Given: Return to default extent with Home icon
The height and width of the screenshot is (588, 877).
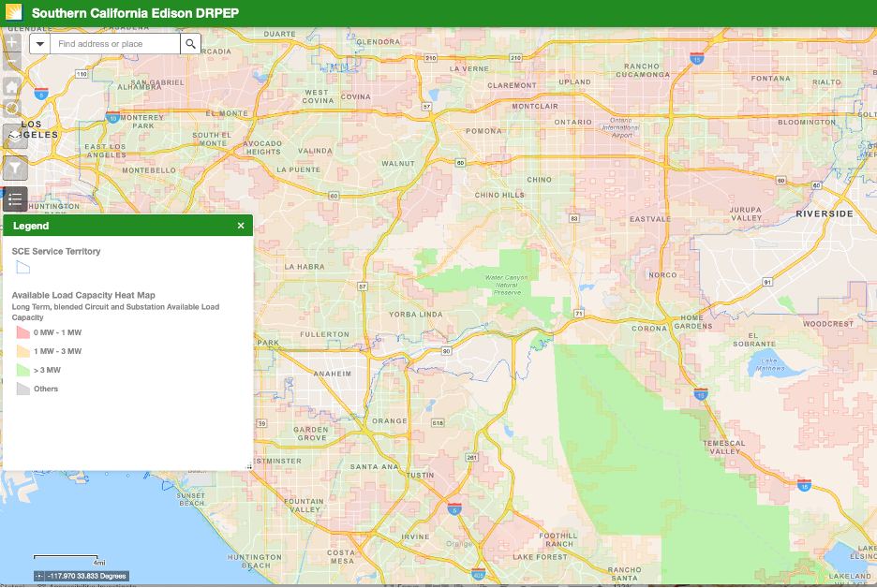Looking at the screenshot, I should [x=12, y=87].
